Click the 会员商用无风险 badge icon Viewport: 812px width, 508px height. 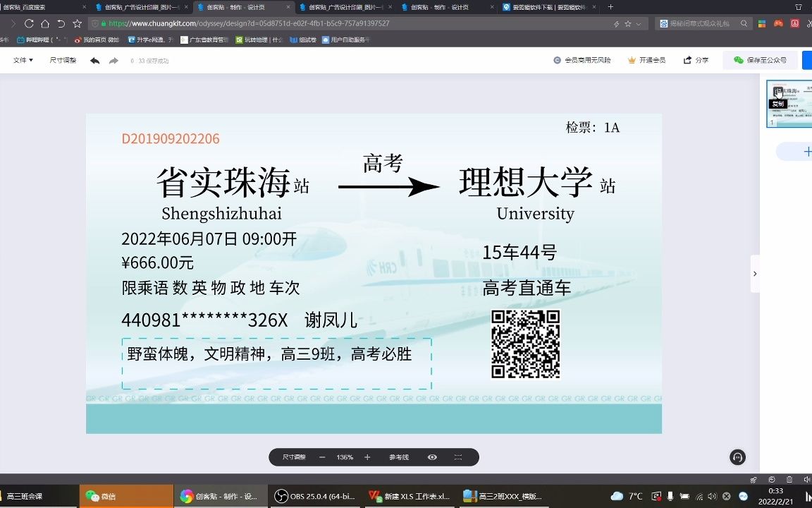(x=557, y=60)
